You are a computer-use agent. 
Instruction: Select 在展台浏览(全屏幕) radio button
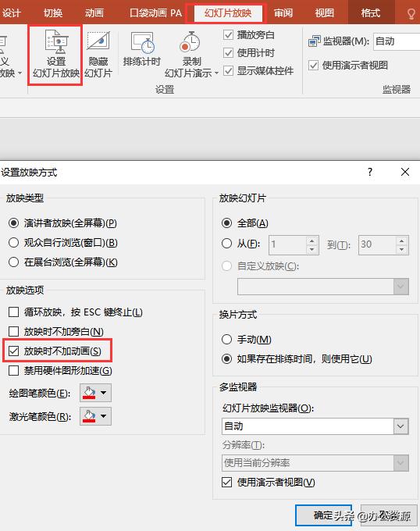click(13, 262)
